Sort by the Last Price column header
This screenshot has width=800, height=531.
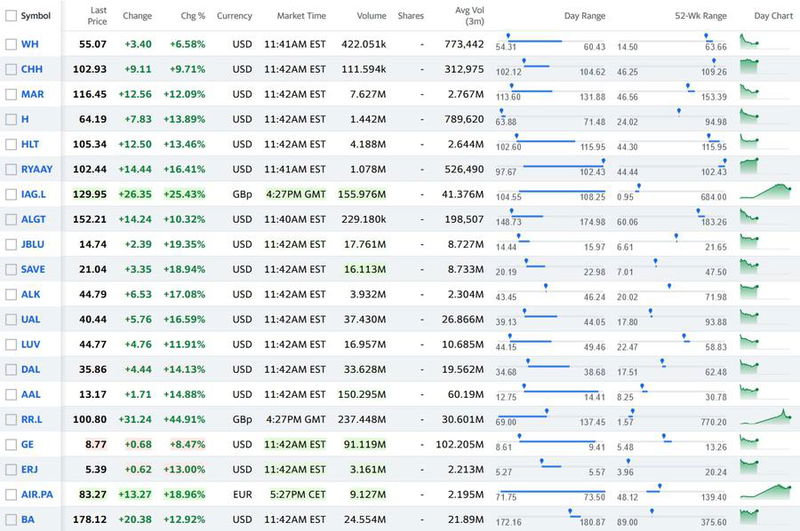97,16
